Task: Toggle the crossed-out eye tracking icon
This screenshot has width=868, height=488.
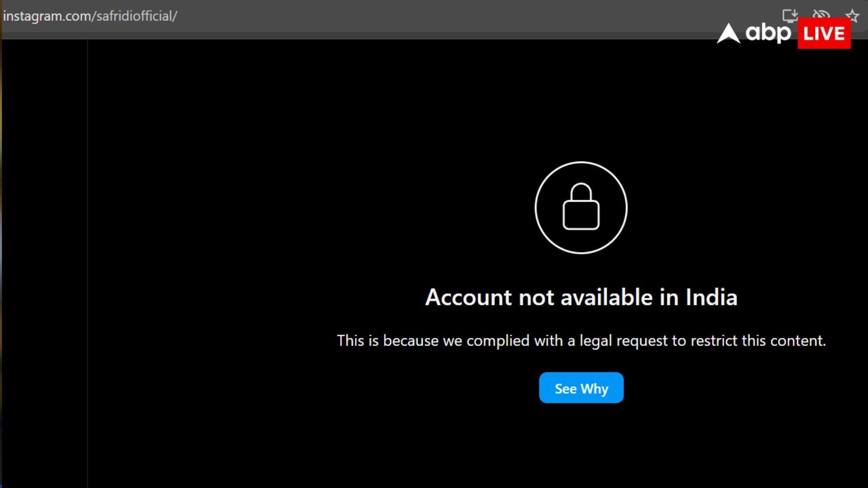Action: click(x=821, y=14)
